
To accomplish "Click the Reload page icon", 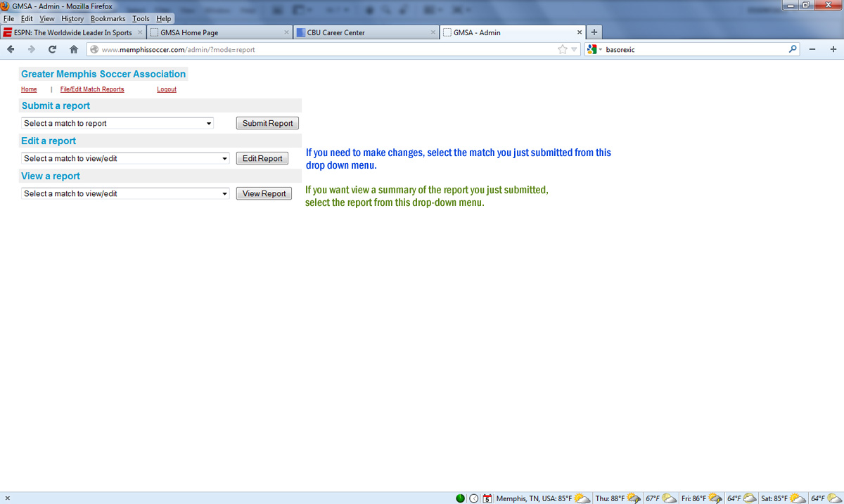I will coord(52,49).
